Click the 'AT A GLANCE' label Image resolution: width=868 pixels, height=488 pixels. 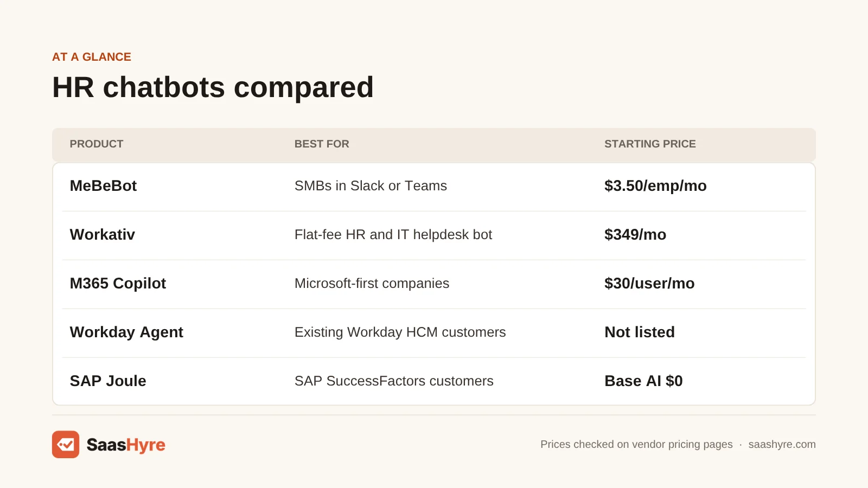[x=92, y=57]
